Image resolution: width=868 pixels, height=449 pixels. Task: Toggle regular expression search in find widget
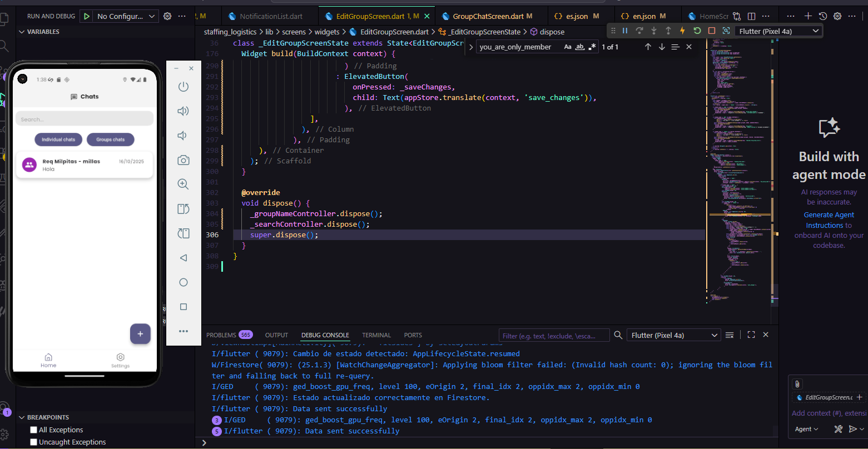coord(592,47)
